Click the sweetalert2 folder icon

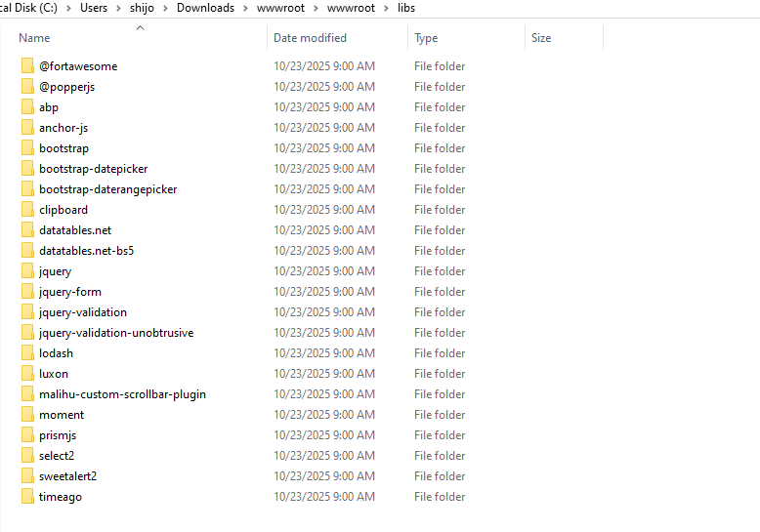tap(26, 476)
